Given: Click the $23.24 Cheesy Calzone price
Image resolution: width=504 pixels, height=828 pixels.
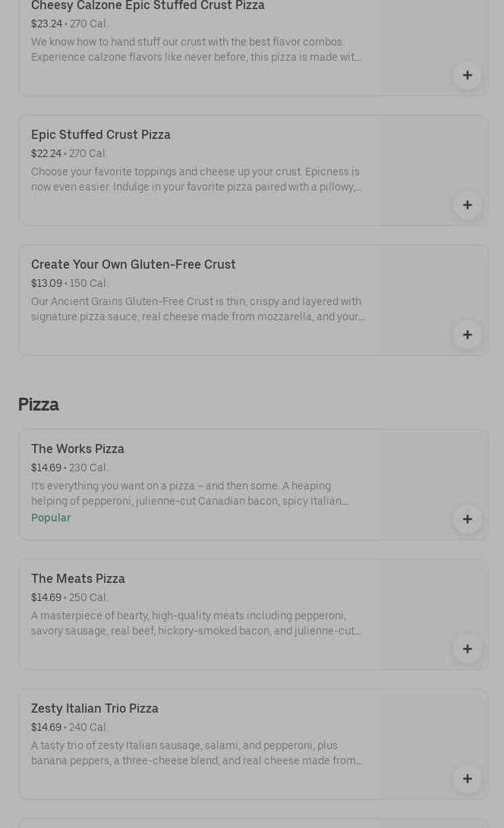Looking at the screenshot, I should pyautogui.click(x=46, y=24).
